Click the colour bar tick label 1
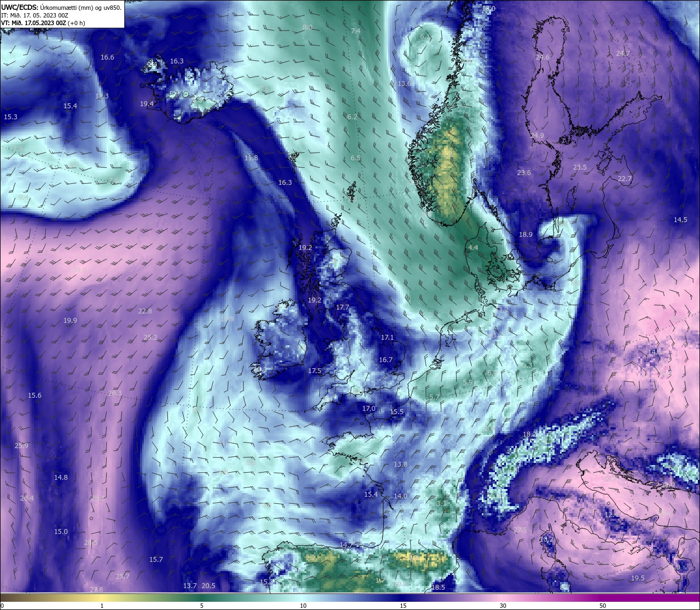This screenshot has height=610, width=700. [x=102, y=606]
